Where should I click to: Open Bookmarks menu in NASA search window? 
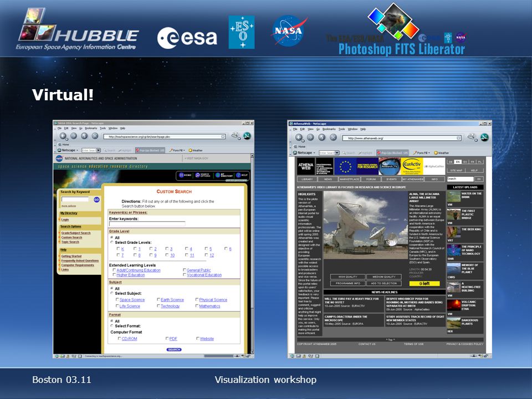pyautogui.click(x=91, y=128)
